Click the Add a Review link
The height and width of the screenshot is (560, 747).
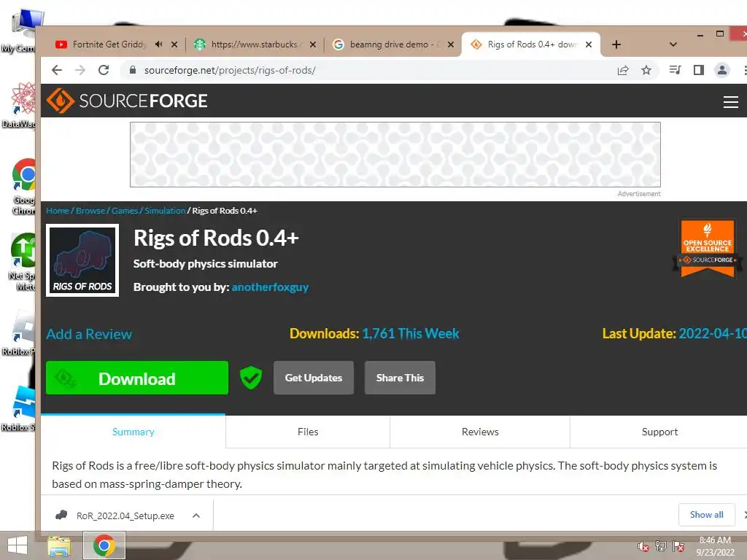pos(89,334)
